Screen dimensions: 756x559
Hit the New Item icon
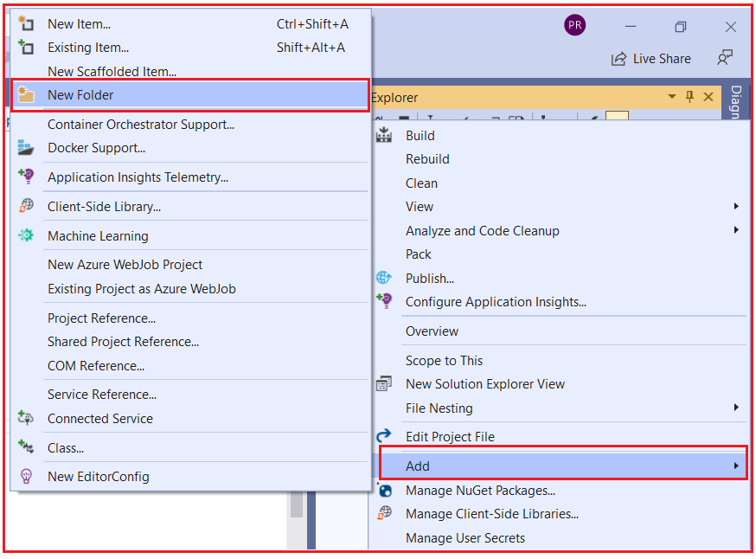pos(26,23)
